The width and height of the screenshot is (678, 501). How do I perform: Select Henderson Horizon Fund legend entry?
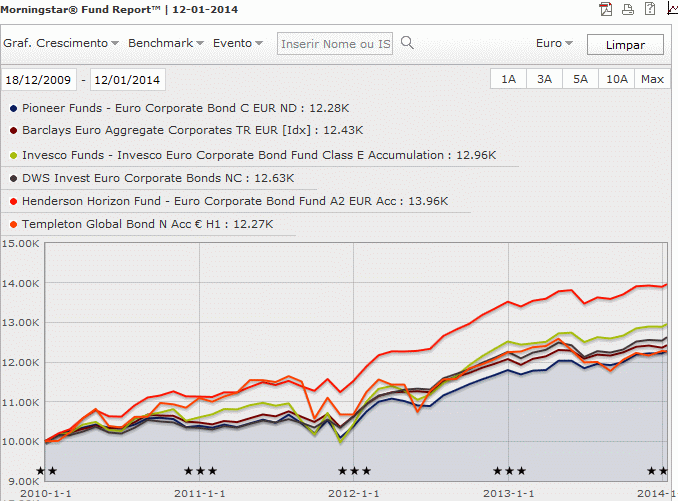235,201
